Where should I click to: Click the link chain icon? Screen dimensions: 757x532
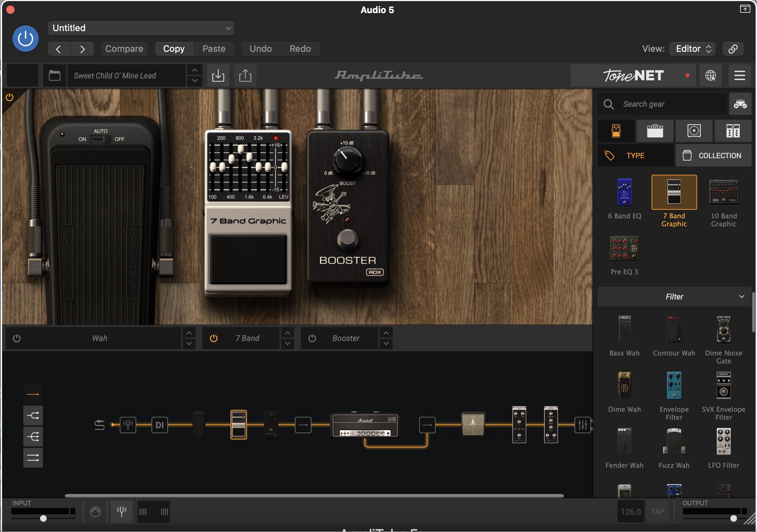(x=733, y=49)
